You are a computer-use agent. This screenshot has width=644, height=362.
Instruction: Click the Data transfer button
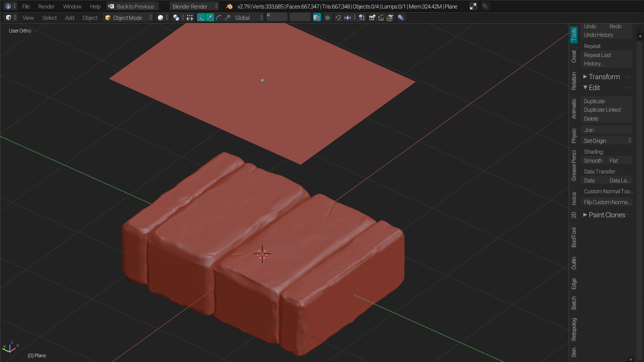point(594,181)
